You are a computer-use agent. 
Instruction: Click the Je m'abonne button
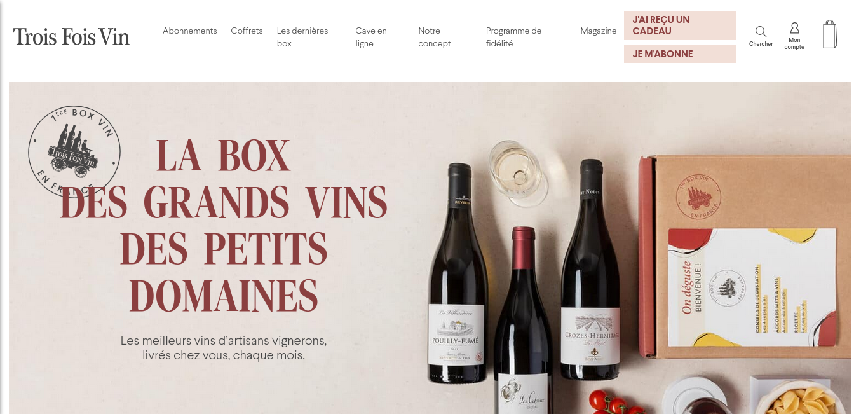point(680,54)
